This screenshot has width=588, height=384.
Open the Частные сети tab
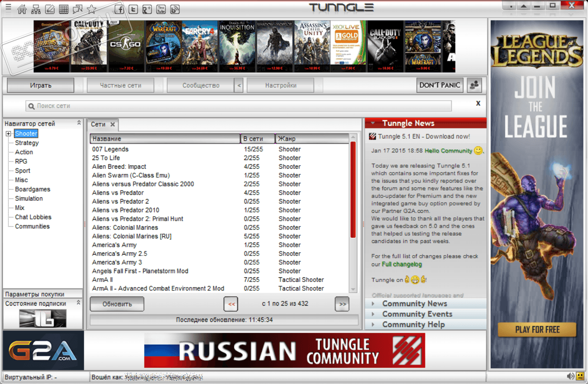[x=120, y=85]
